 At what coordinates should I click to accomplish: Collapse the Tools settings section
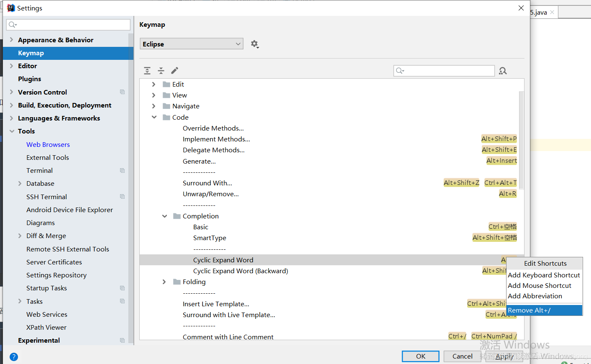pyautogui.click(x=12, y=131)
